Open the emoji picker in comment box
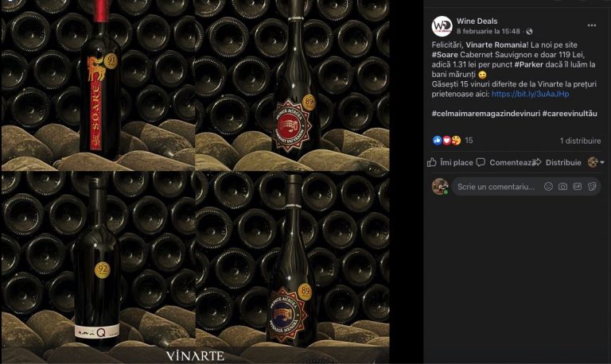Image resolution: width=611 pixels, height=364 pixels. pos(548,187)
